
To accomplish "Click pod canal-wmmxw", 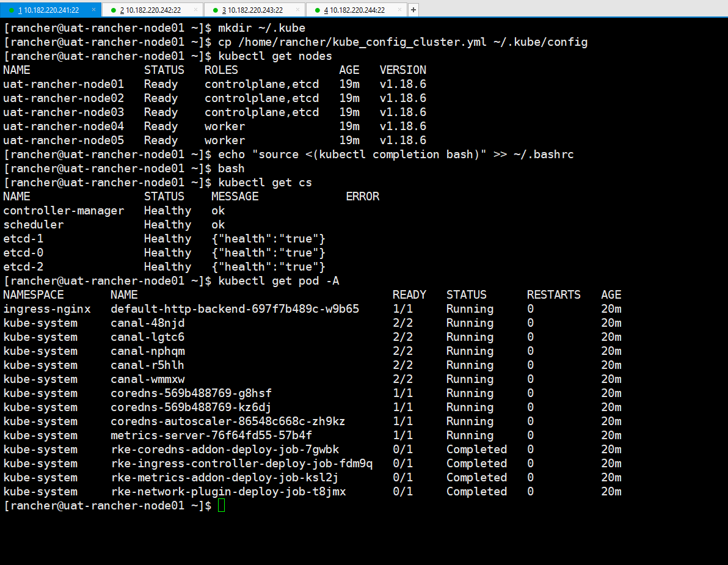I will 147,379.
